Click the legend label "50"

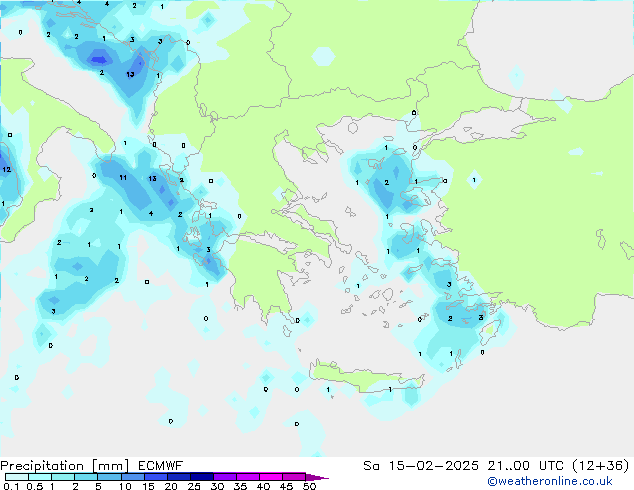309,486
